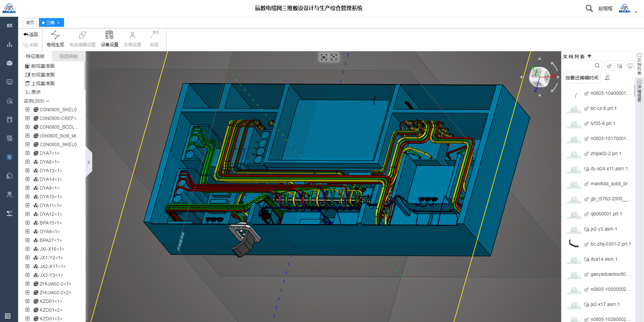Click the fit-to-screen view icon in viewport
The height and width of the screenshot is (322, 644).
334,57
